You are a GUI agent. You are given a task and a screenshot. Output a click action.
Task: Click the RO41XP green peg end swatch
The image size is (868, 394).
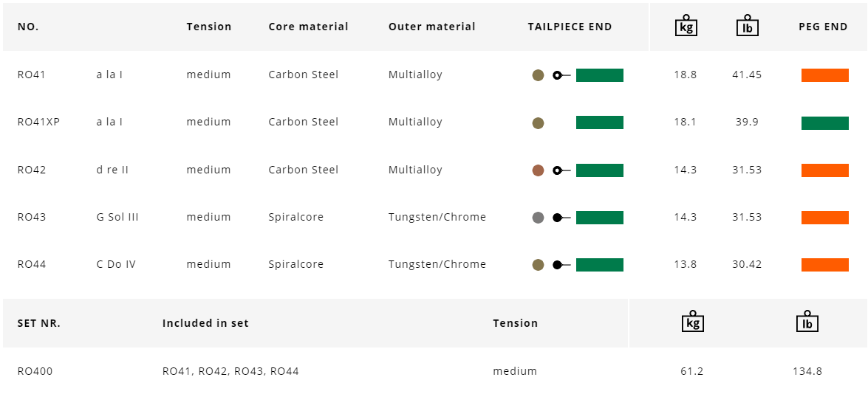[x=824, y=122]
